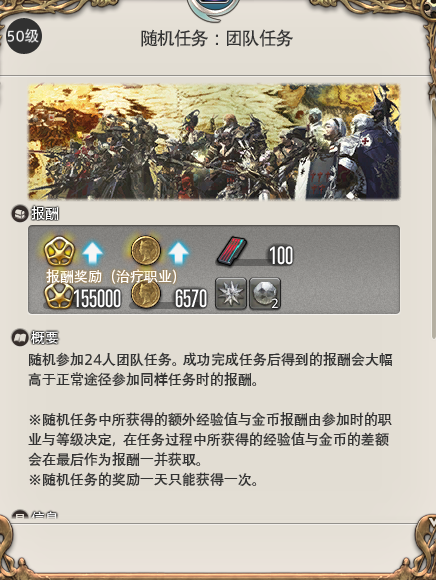
Task: Click the 50级 level badge
Action: coord(23,36)
